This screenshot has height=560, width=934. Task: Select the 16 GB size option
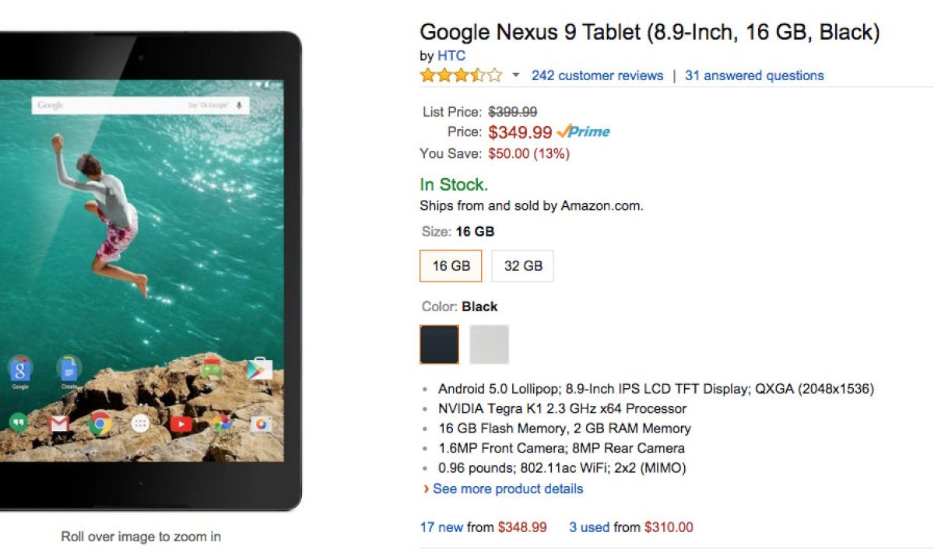coord(451,265)
